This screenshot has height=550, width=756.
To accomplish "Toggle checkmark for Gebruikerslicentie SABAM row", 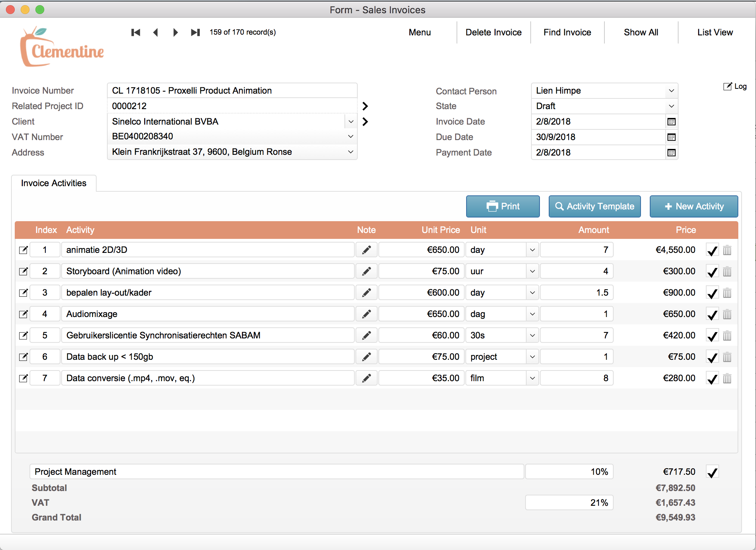I will [x=712, y=336].
